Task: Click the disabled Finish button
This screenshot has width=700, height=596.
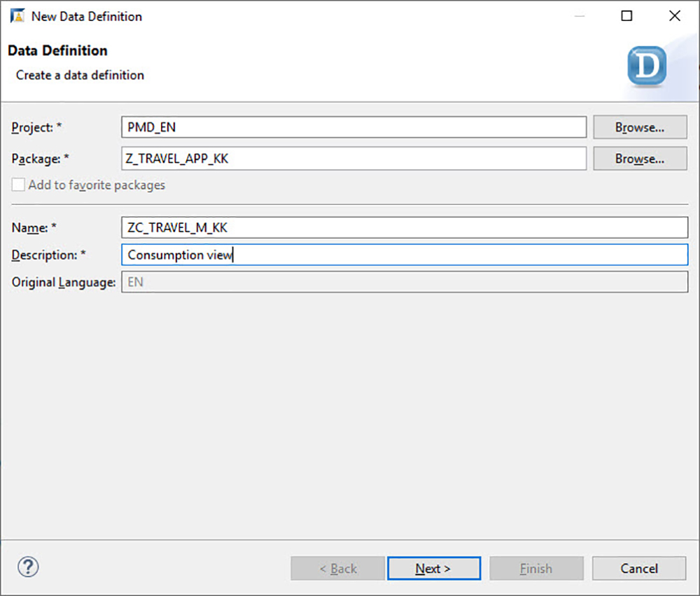Action: [536, 568]
